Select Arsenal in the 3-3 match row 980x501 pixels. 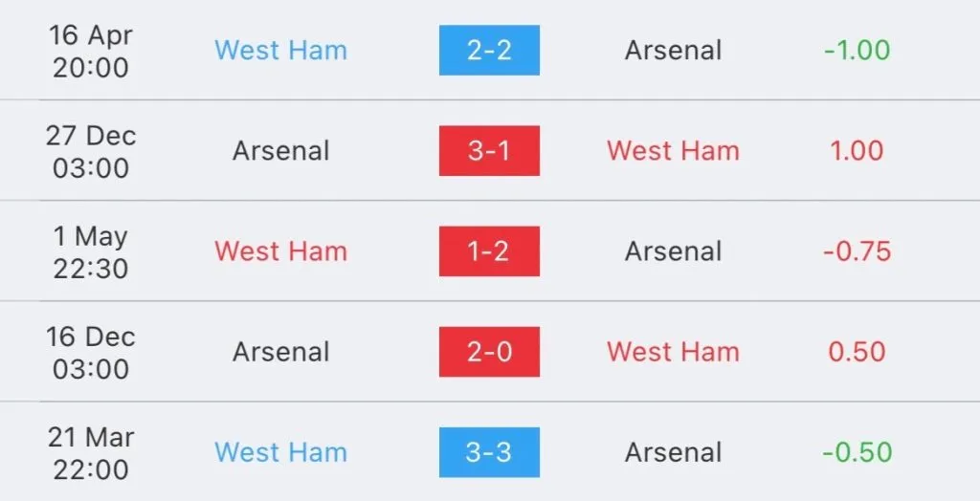tap(673, 452)
